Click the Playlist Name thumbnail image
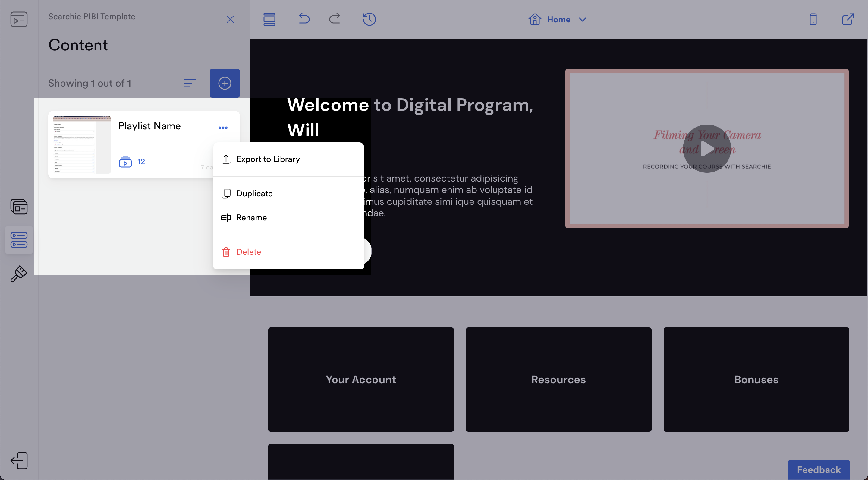This screenshot has width=868, height=480. tap(82, 145)
